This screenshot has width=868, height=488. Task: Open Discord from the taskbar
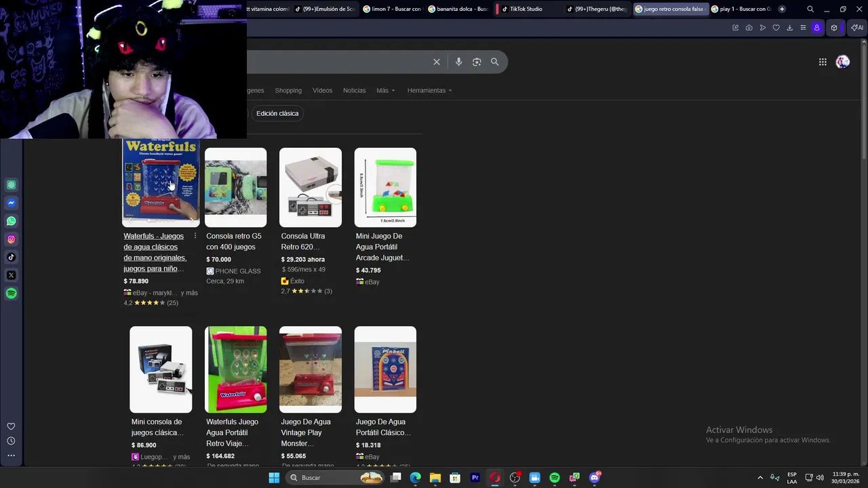tap(595, 478)
